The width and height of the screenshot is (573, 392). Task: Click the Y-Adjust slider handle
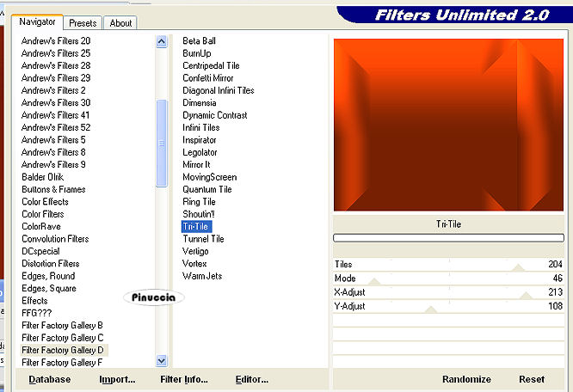(x=431, y=309)
